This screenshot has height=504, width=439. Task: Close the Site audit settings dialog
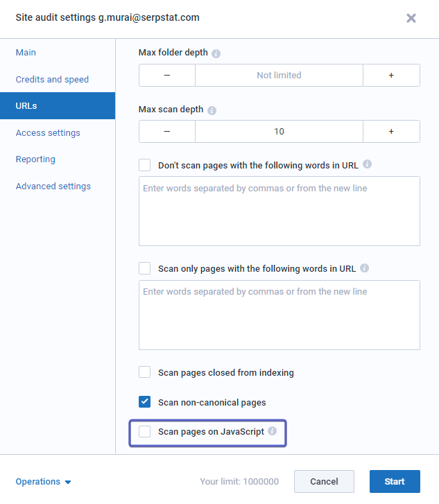coord(411,18)
